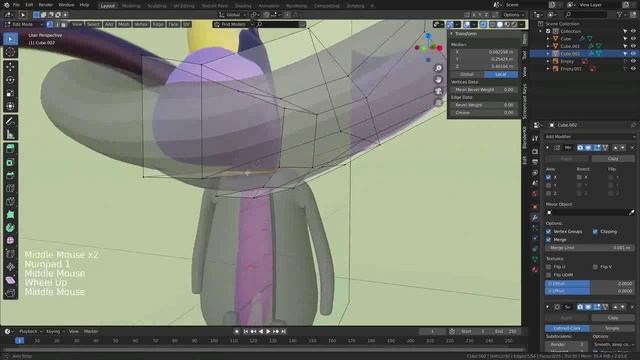Toggle Vertex Groups option
640x360 pixels.
point(548,231)
